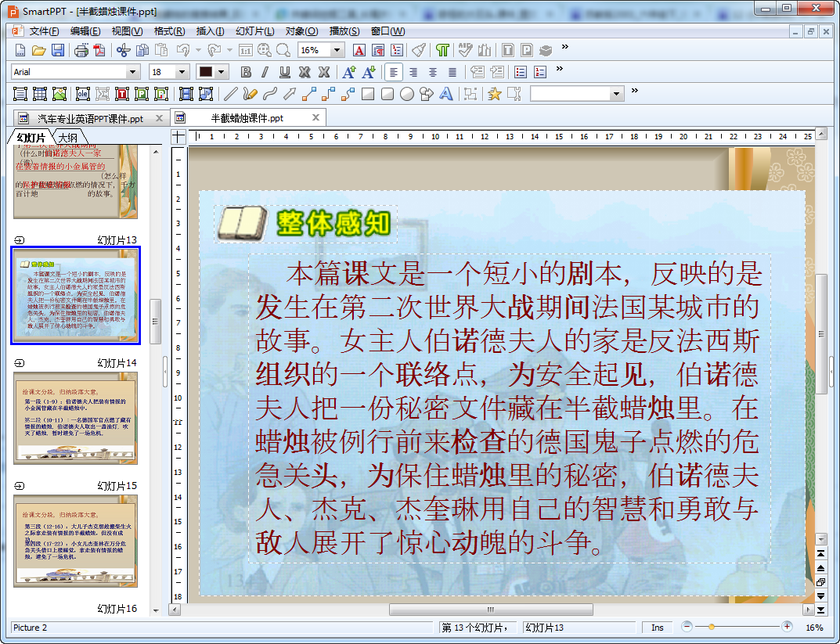Select the Ellipse shape tool
840x644 pixels.
[407, 94]
